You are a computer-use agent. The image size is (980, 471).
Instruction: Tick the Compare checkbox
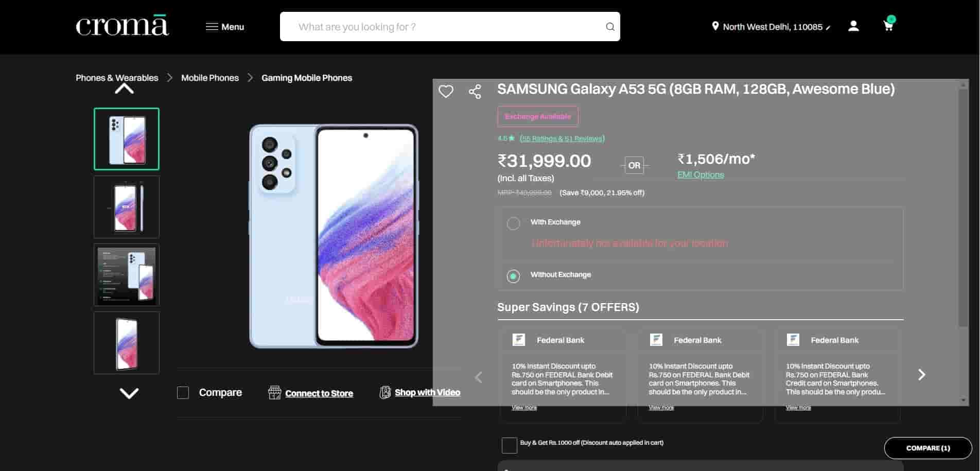coord(183,393)
